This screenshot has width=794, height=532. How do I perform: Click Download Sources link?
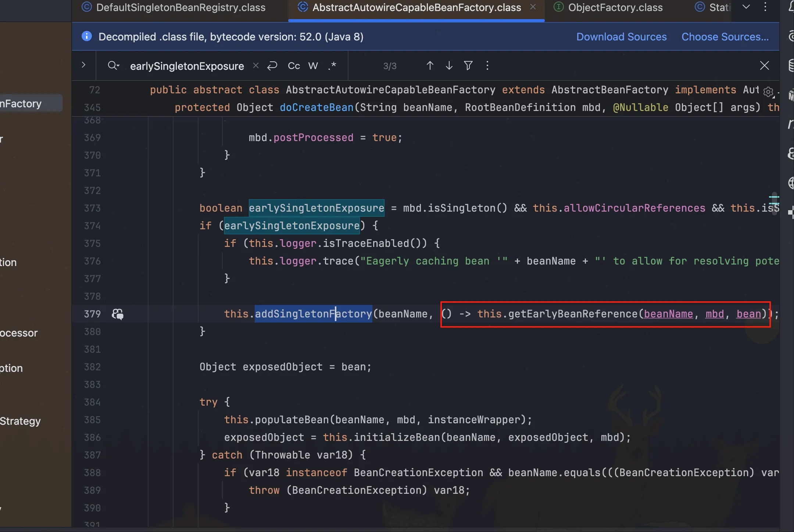621,37
